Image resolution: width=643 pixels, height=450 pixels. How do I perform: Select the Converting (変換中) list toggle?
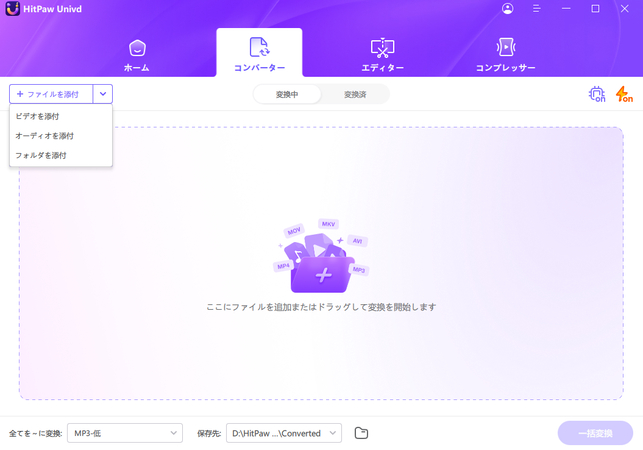point(287,94)
